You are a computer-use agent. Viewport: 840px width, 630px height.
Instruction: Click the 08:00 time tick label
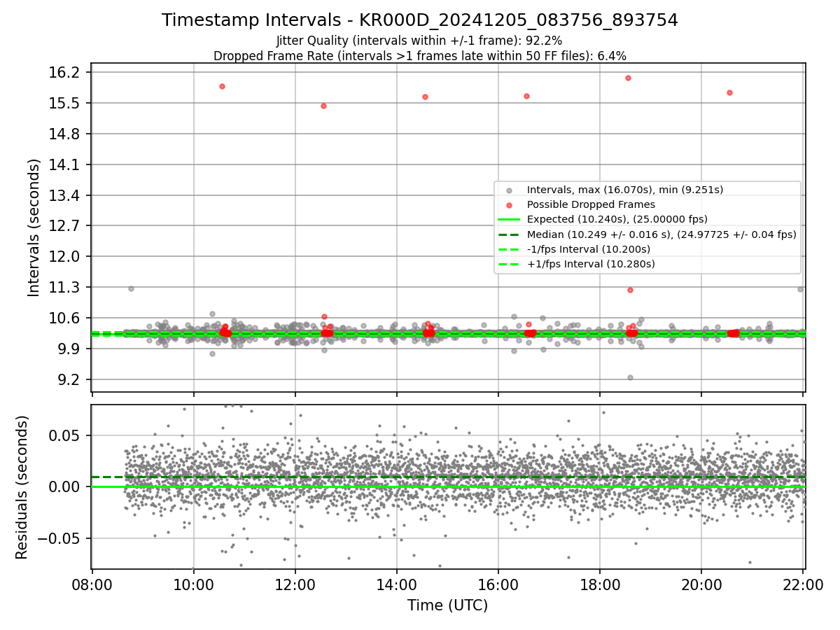click(92, 584)
